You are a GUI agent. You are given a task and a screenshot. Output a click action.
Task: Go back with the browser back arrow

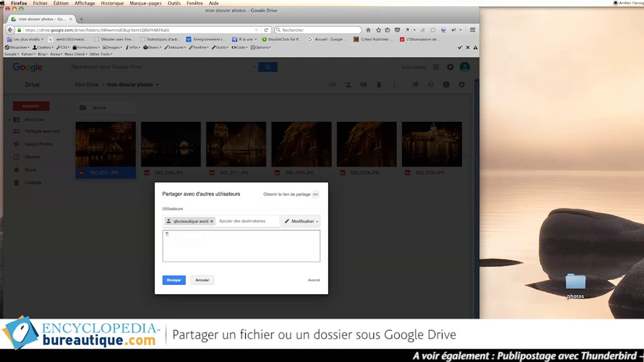[10, 30]
